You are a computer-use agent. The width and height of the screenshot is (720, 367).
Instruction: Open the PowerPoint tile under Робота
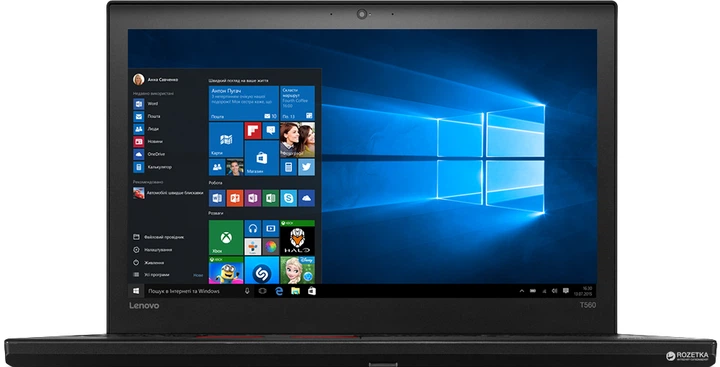point(235,198)
